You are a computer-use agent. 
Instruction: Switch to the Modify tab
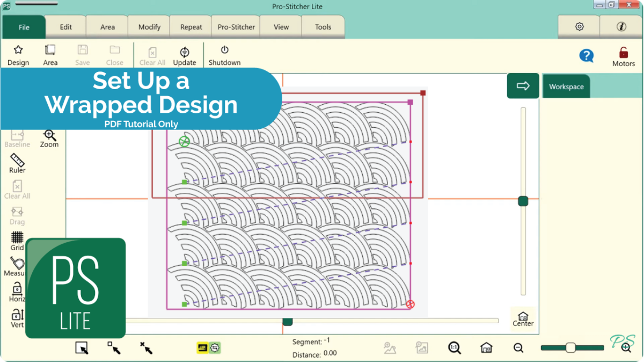point(149,27)
